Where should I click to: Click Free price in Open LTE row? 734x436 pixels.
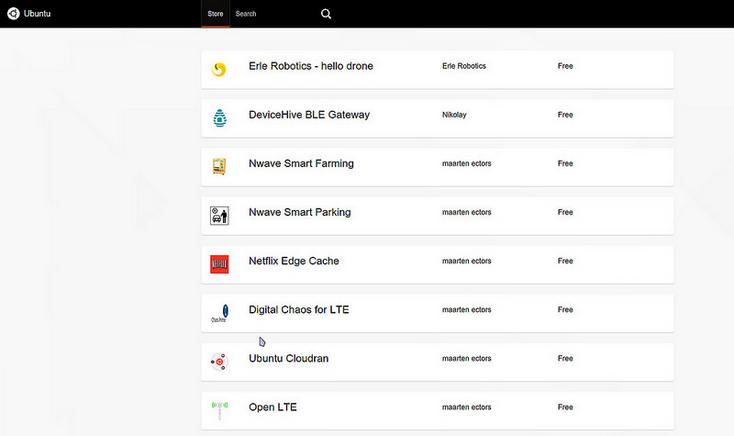coord(565,407)
